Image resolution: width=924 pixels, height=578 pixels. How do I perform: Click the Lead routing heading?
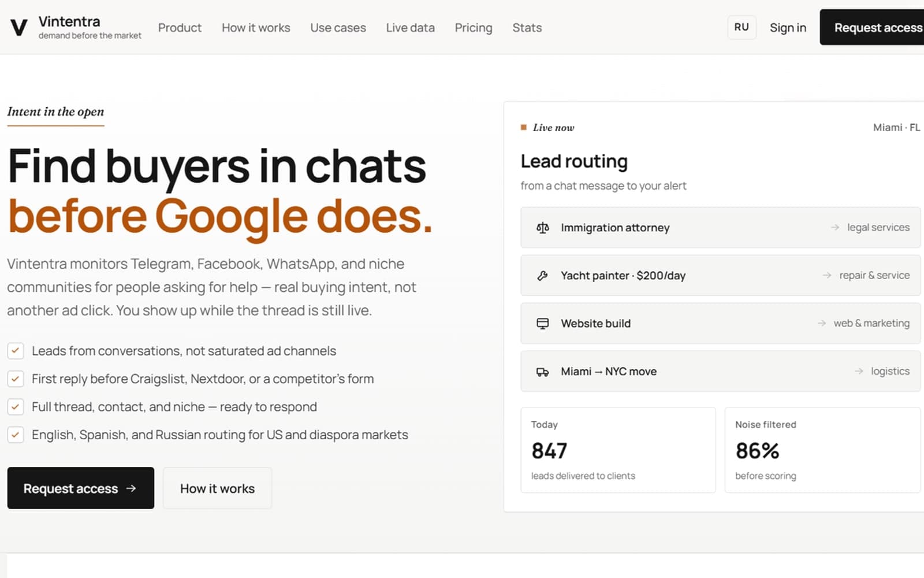(574, 161)
